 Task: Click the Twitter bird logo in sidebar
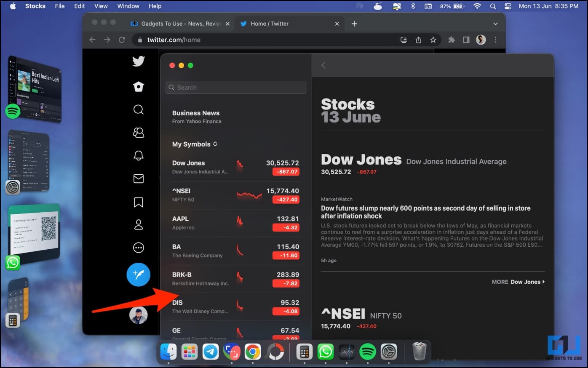(x=139, y=61)
